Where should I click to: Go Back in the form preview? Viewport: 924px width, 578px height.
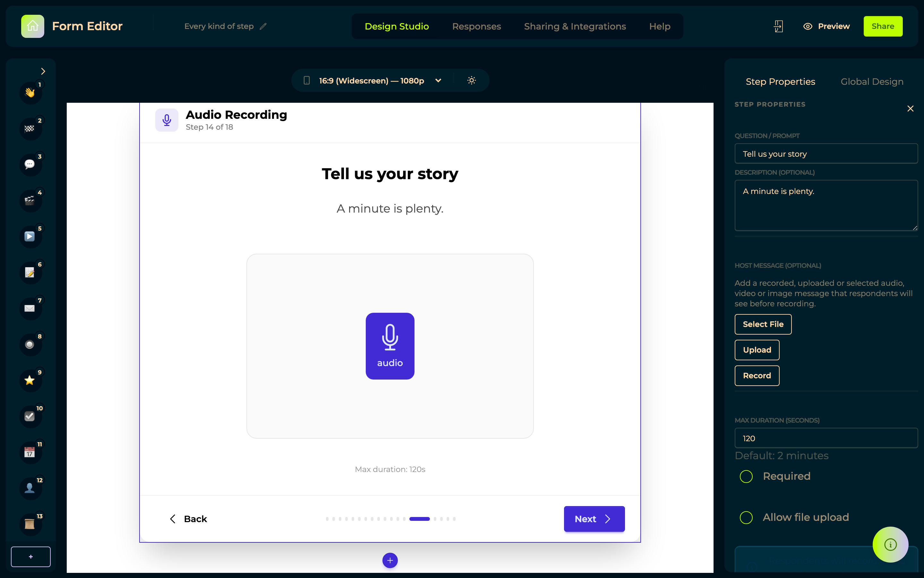(188, 519)
